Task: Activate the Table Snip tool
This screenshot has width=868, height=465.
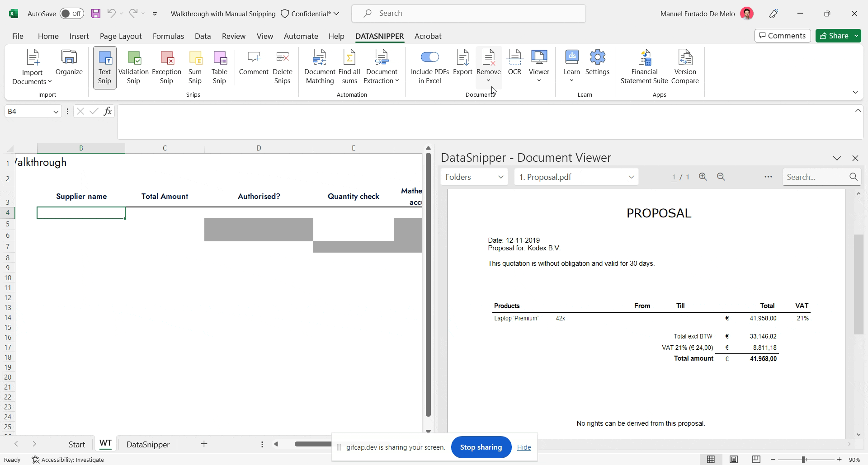Action: (x=219, y=67)
